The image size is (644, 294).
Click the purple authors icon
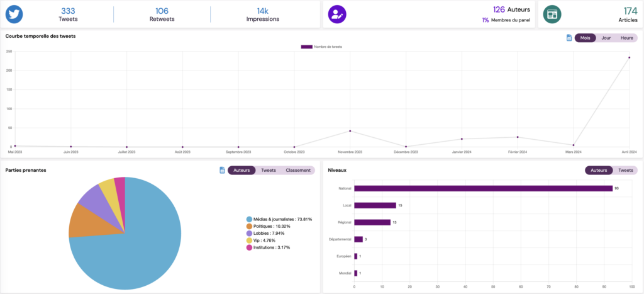338,14
